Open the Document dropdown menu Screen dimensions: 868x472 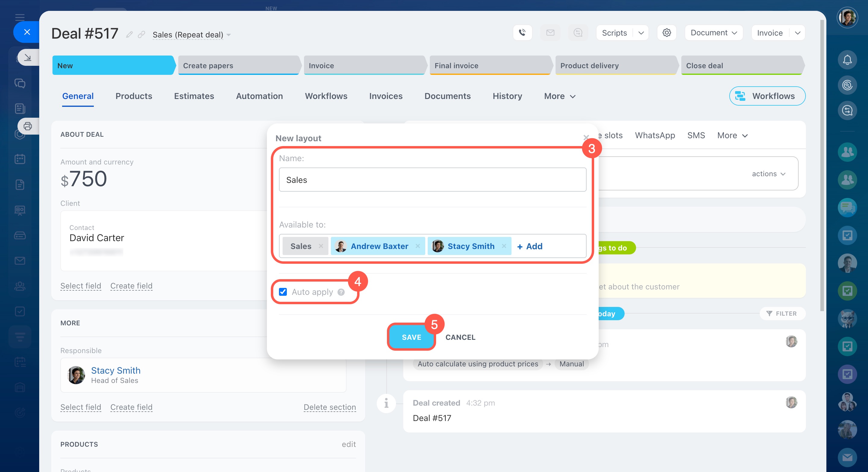click(x=714, y=33)
